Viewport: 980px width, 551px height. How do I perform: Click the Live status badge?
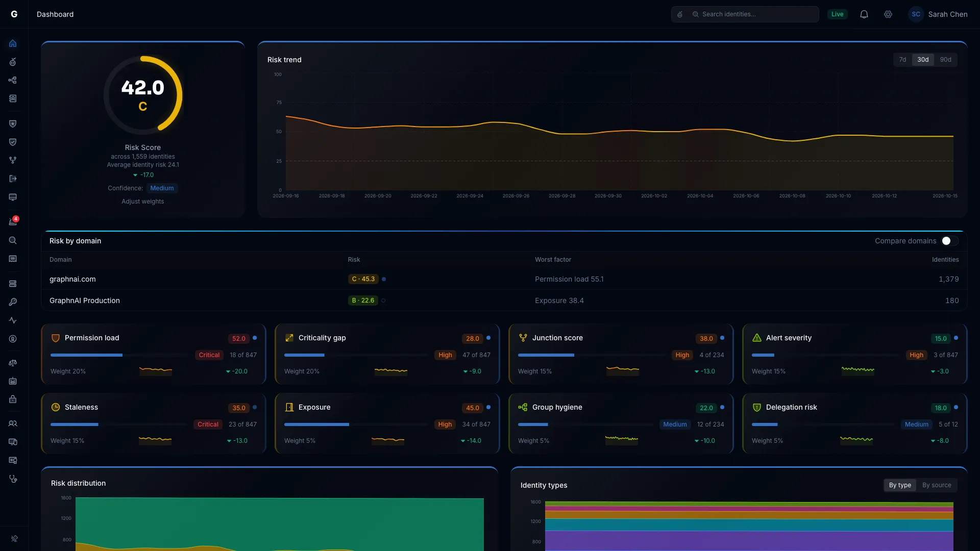pos(837,14)
